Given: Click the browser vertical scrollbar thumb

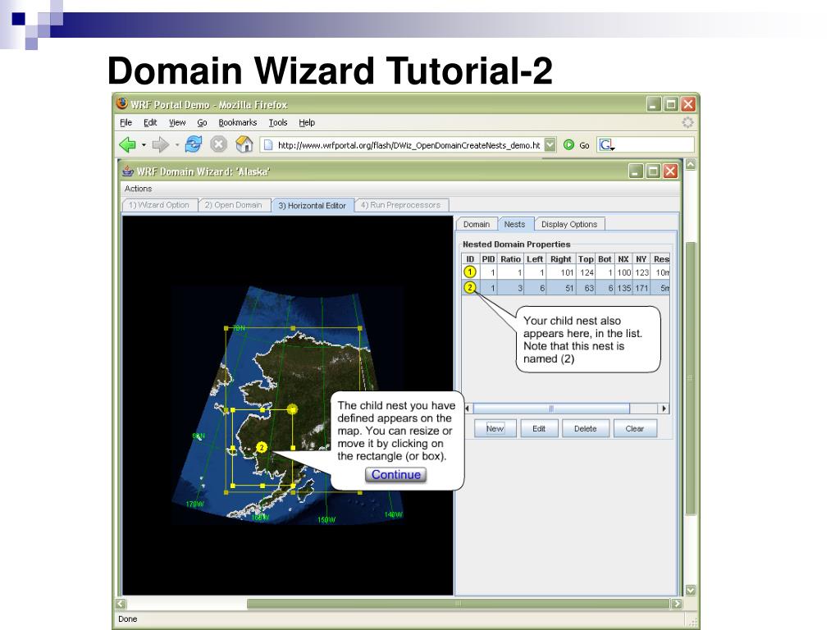Looking at the screenshot, I should click(x=691, y=378).
